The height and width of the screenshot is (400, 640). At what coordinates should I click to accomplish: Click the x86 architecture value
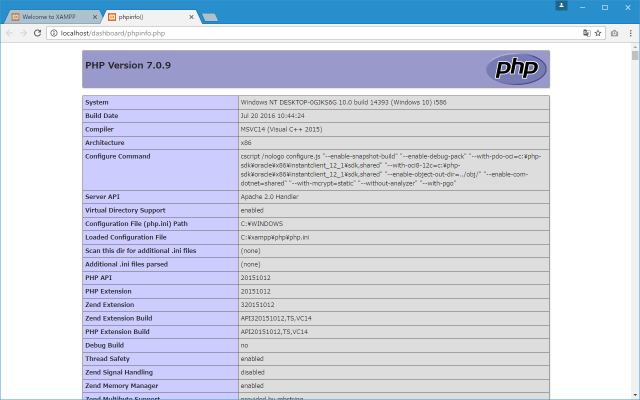[246, 143]
